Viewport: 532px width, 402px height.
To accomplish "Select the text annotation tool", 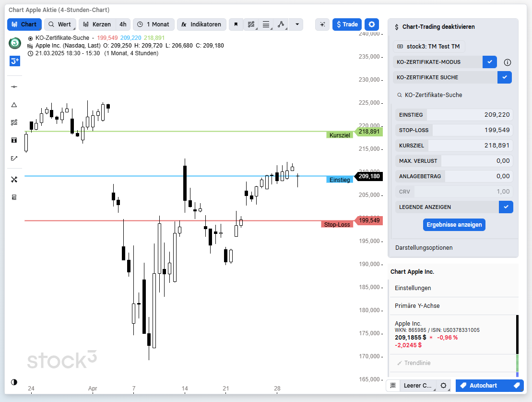I will point(14,140).
